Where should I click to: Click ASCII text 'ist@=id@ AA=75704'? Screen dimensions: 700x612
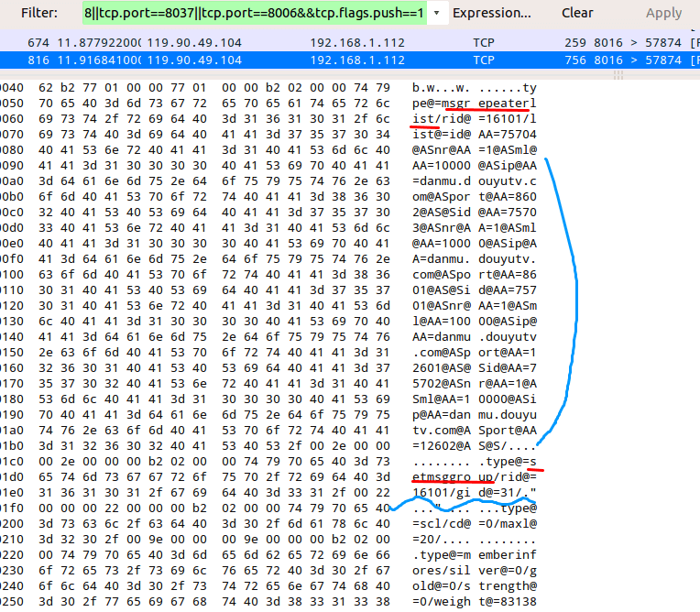point(474,135)
